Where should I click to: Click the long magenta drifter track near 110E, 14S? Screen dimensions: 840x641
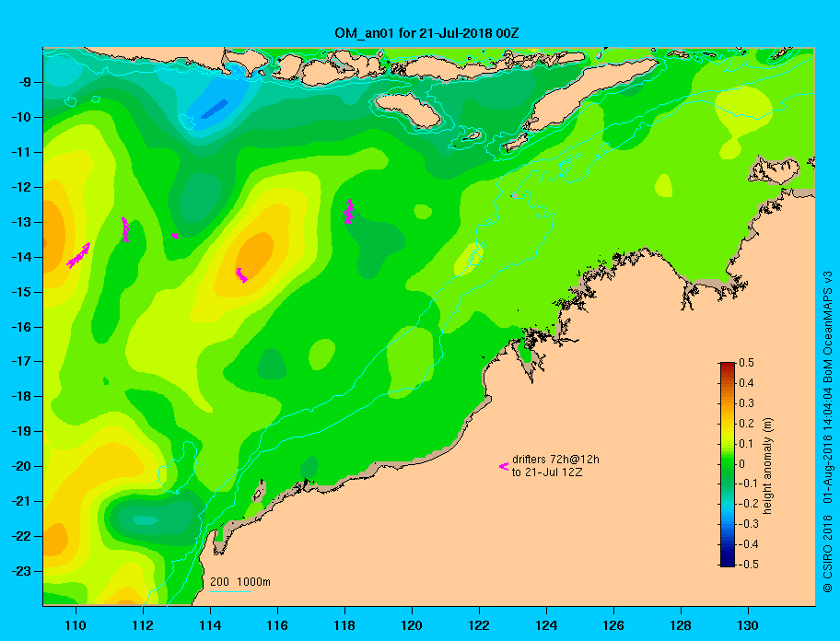point(78,255)
